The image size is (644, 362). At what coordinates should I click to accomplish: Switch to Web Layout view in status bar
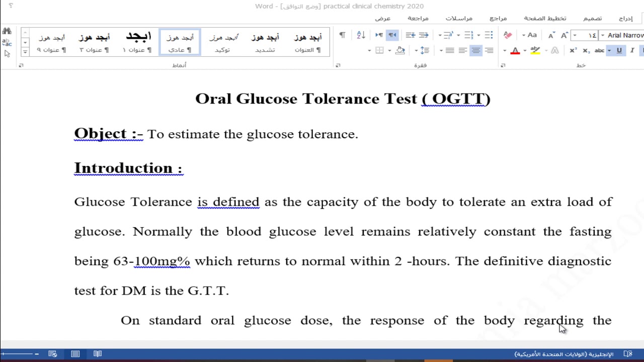pos(52,354)
